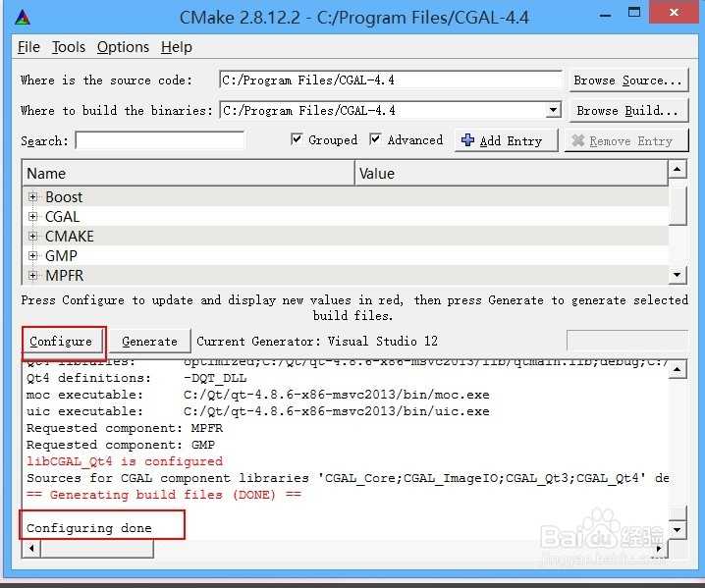Screen dimensions: 705x588
Task: Click output log scroll down arrow
Action: coord(678,529)
